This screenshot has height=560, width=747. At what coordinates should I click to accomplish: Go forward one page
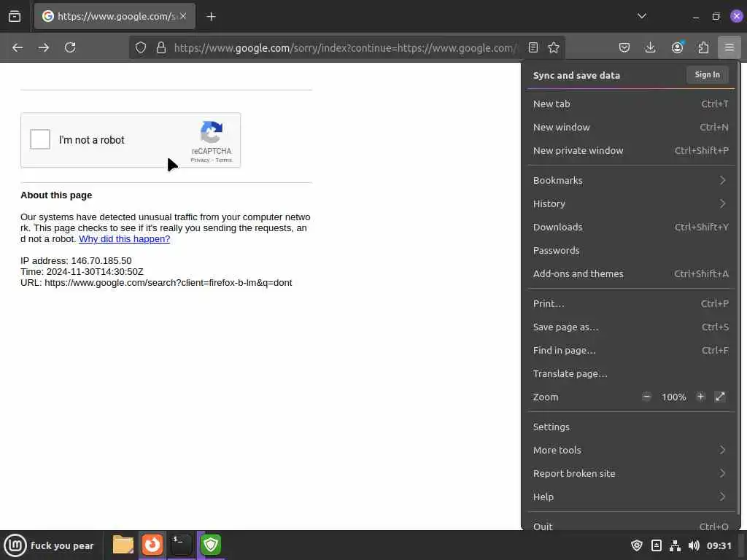coord(44,47)
